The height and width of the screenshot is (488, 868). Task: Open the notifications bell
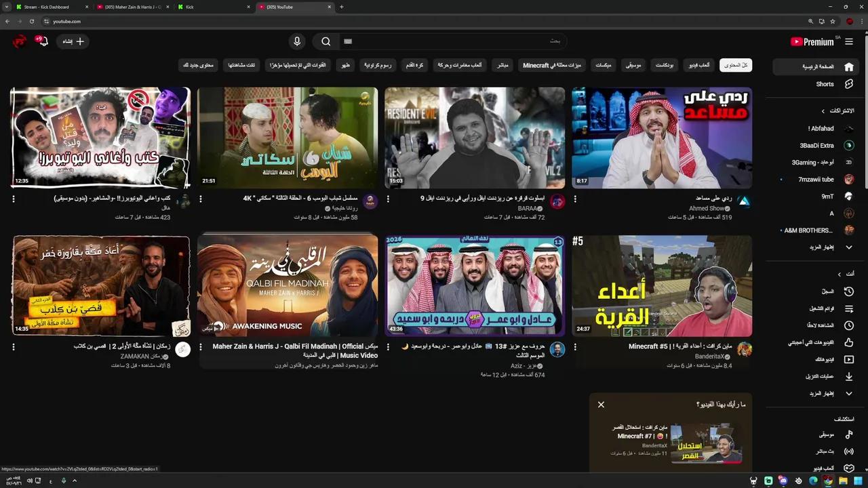click(43, 41)
